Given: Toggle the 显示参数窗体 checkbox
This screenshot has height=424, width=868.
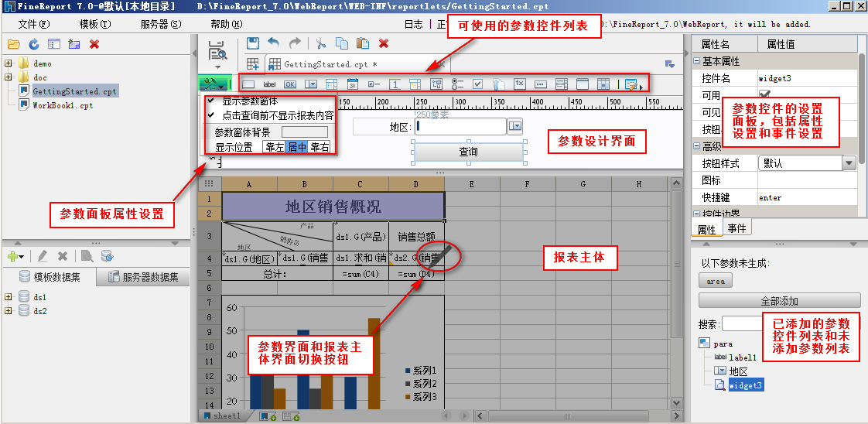Looking at the screenshot, I should click(211, 101).
